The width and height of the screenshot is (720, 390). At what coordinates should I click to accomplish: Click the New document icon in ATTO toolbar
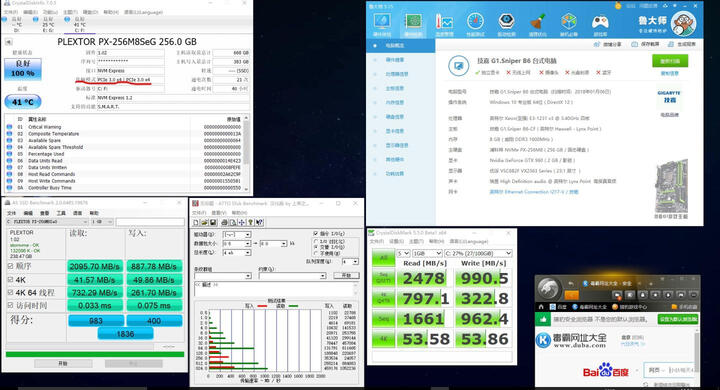click(196, 222)
